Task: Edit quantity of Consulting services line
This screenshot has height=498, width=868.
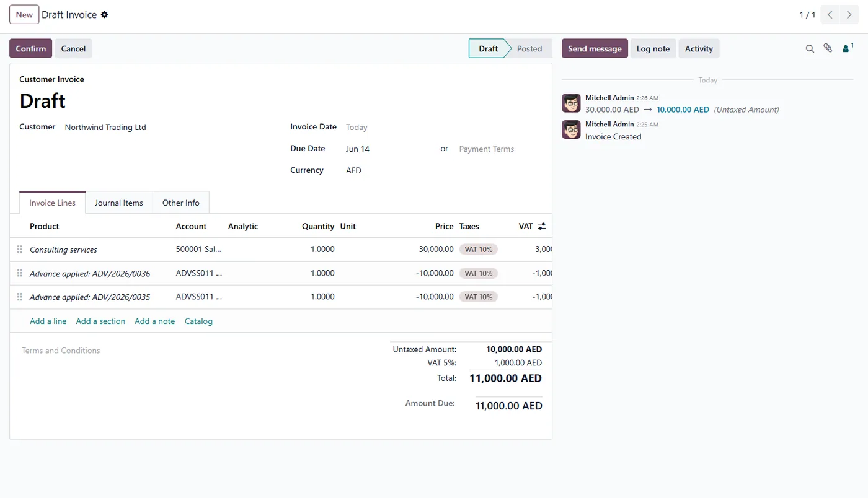Action: pyautogui.click(x=322, y=249)
